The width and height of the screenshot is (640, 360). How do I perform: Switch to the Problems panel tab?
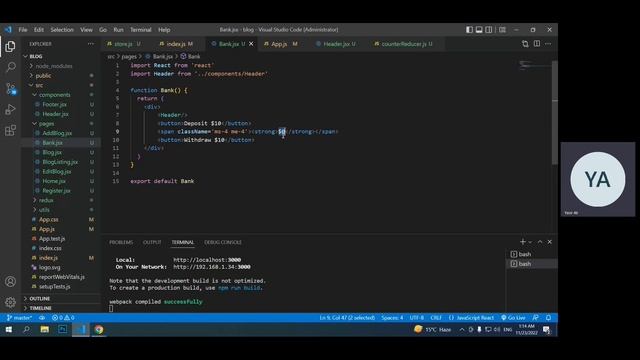[121, 242]
